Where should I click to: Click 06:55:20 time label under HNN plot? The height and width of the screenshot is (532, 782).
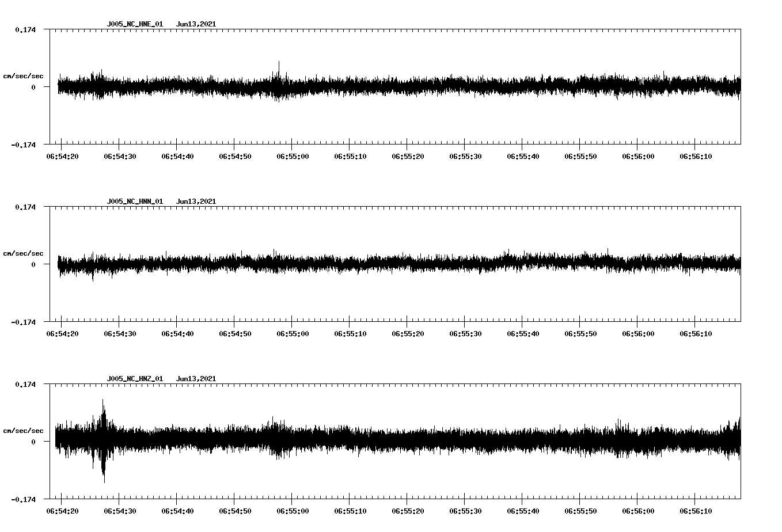[408, 333]
